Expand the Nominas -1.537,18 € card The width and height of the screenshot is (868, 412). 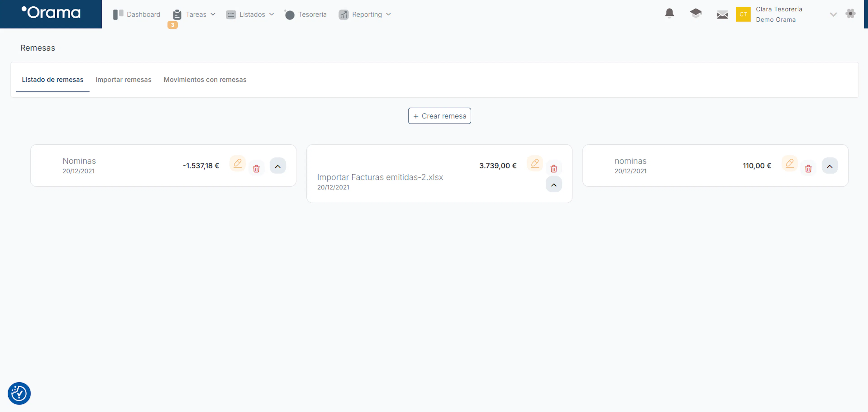(x=278, y=166)
